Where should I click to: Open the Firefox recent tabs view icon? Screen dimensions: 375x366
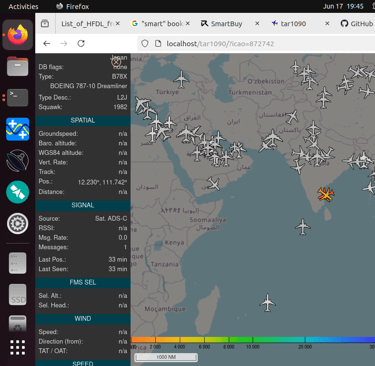[45, 23]
